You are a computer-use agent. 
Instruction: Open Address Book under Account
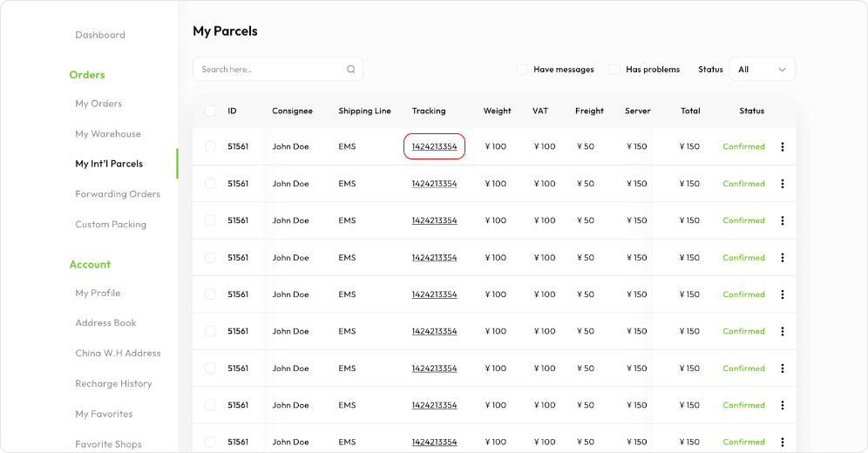[x=105, y=323]
